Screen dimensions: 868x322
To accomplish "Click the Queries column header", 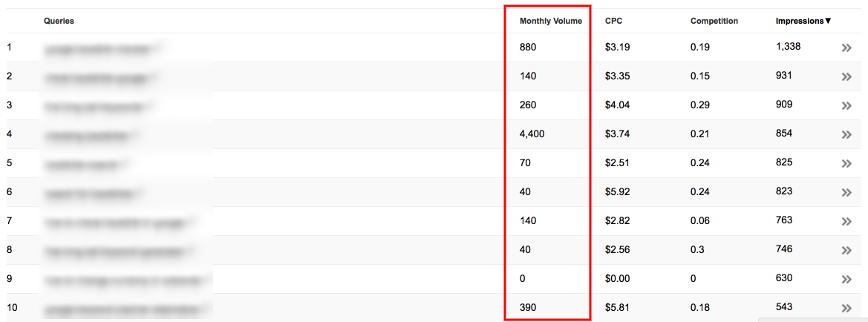I will (x=59, y=21).
